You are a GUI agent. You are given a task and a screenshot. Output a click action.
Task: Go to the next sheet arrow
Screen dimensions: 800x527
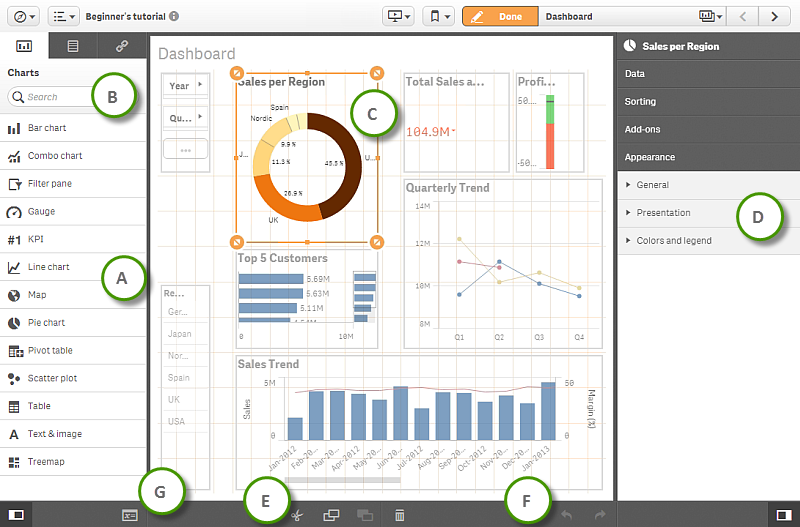point(774,16)
